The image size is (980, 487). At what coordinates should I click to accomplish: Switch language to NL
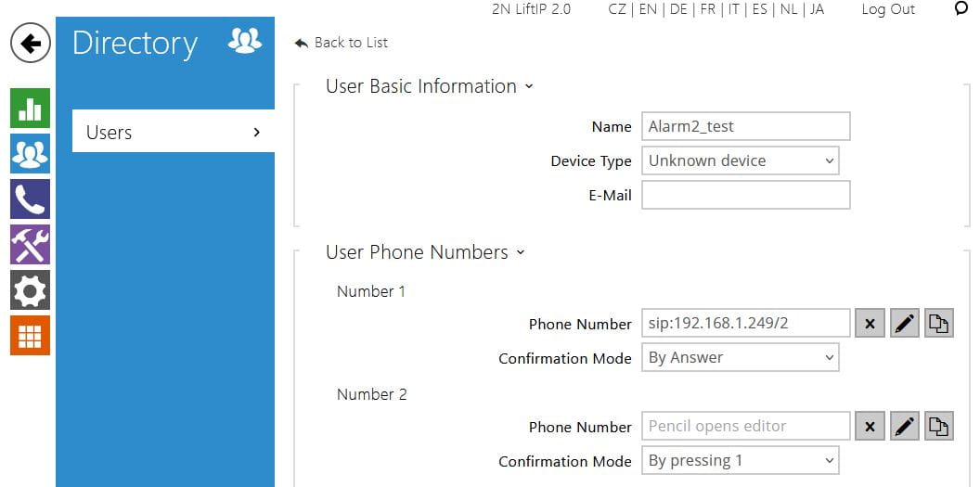point(789,9)
